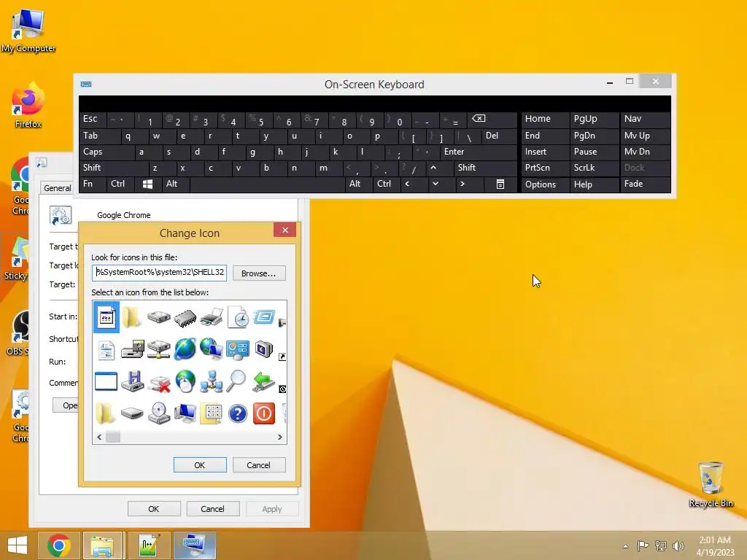Pick the monitor with moon screensaver icon
The image size is (747, 560).
click(x=264, y=349)
